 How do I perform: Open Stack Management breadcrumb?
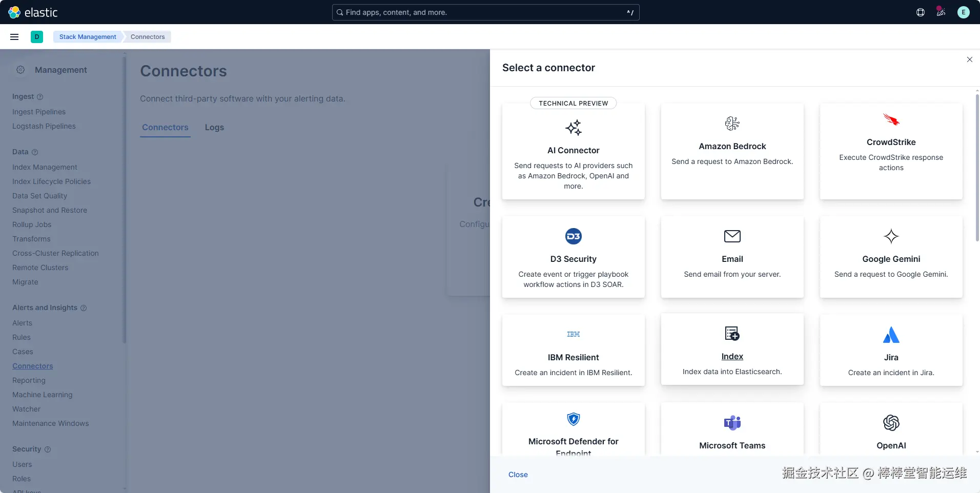(x=88, y=37)
